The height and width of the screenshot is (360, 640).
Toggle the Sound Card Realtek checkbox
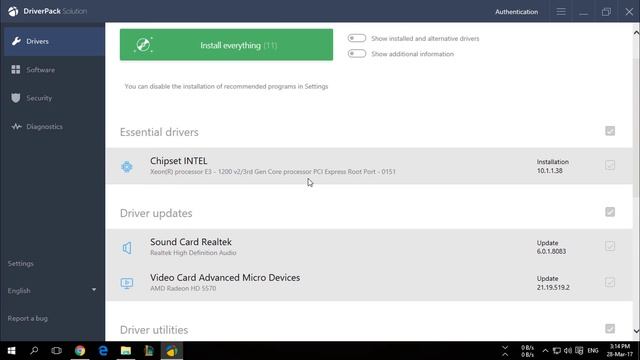click(x=610, y=246)
